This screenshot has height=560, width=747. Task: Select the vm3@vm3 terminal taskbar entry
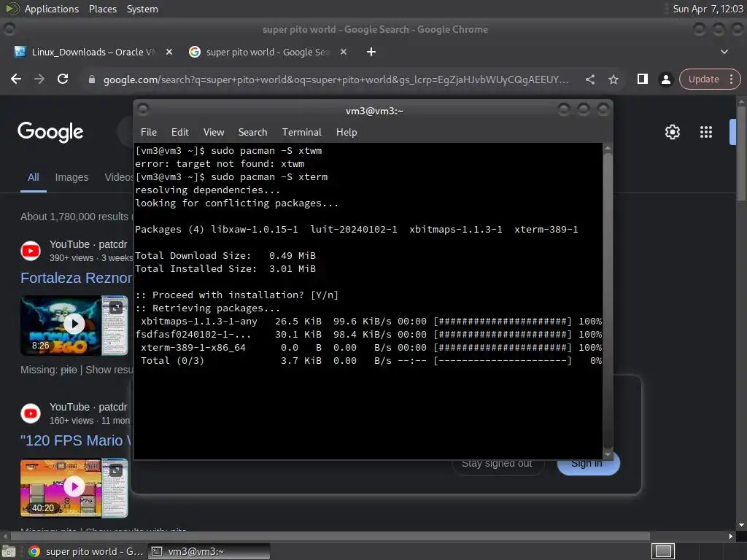tap(209, 551)
